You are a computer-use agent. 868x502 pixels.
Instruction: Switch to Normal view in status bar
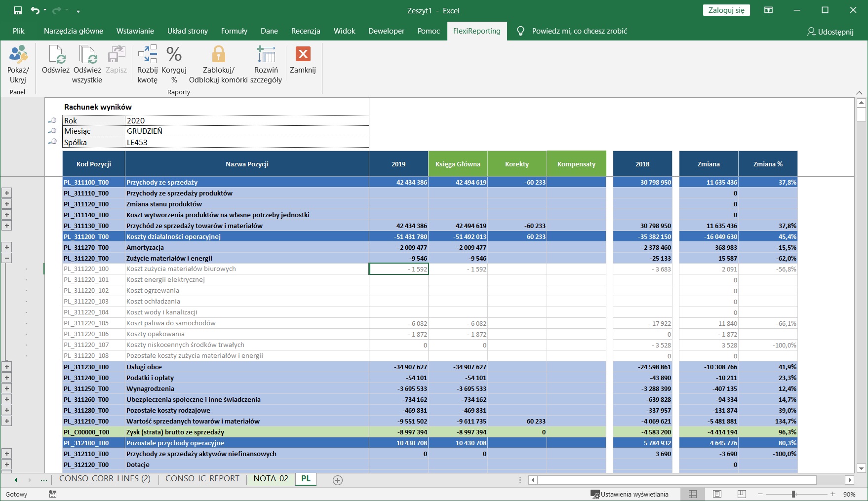pyautogui.click(x=693, y=494)
